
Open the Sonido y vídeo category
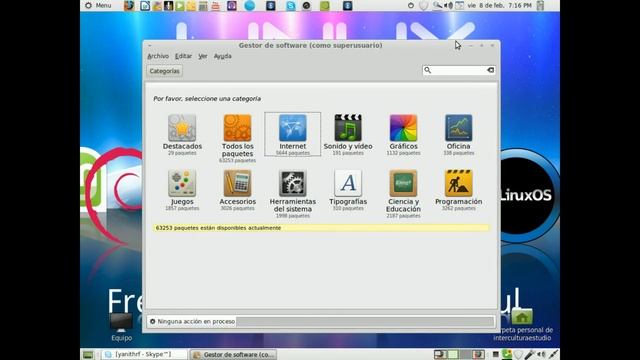pos(348,135)
